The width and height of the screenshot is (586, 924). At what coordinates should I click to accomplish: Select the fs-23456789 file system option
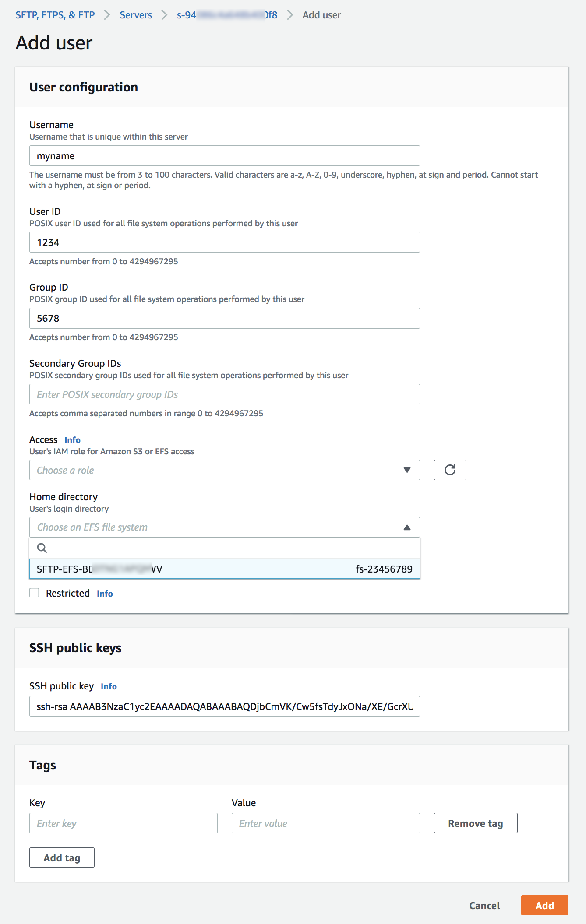click(224, 569)
